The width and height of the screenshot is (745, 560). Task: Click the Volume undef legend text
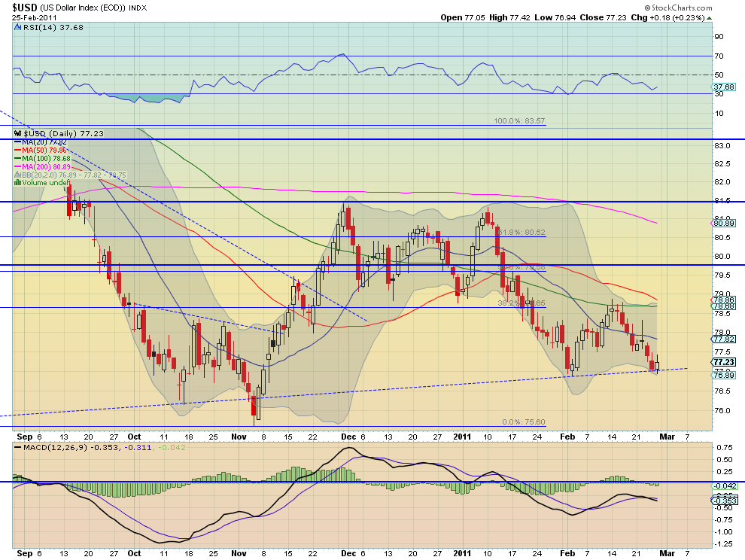(x=46, y=183)
